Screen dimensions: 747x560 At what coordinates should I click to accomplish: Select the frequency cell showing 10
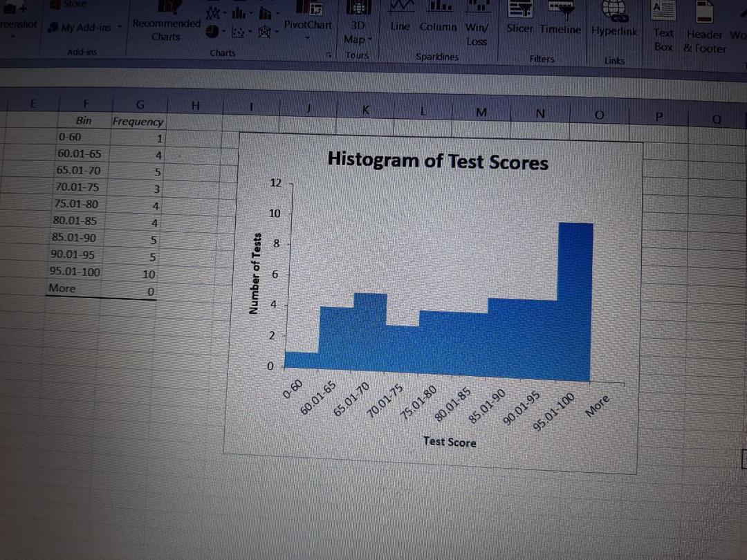click(130, 274)
